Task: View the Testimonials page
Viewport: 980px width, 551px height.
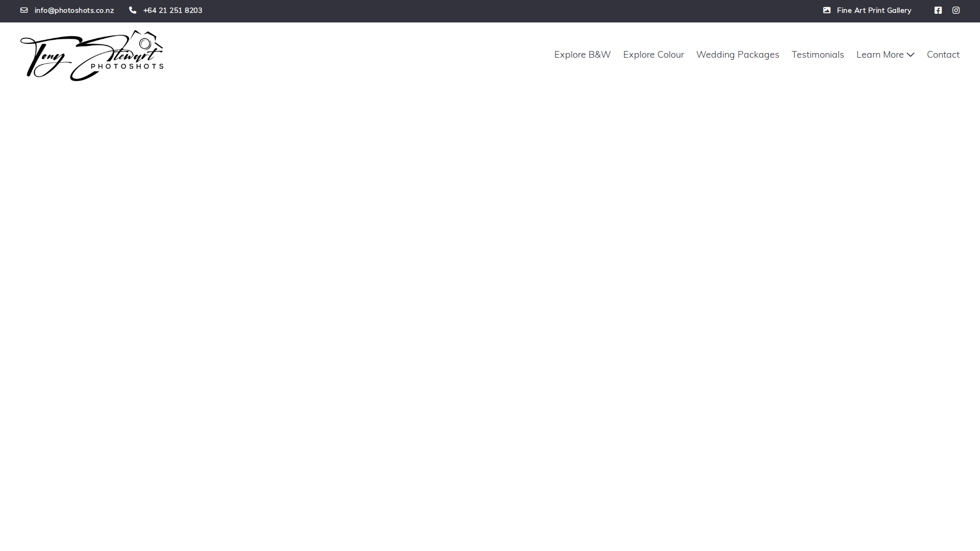Action: click(x=818, y=55)
